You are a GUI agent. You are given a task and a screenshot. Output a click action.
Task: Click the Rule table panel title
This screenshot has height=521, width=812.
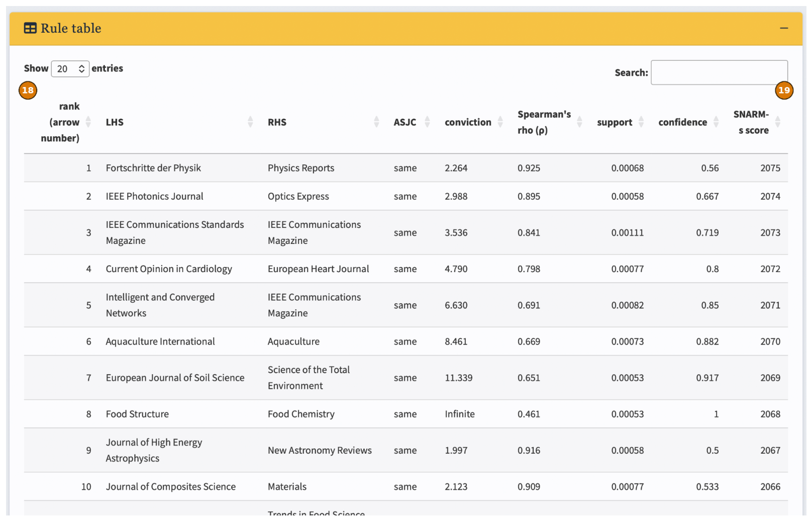tap(71, 28)
